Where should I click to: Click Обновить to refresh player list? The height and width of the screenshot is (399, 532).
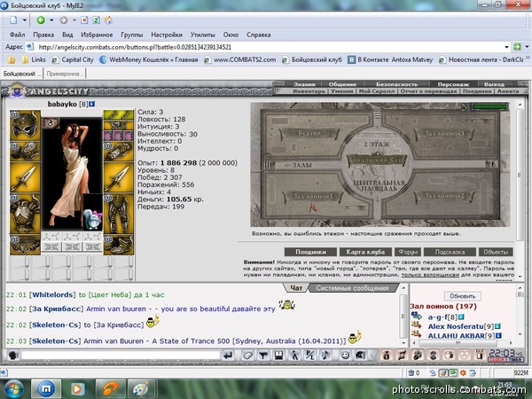pos(463,296)
